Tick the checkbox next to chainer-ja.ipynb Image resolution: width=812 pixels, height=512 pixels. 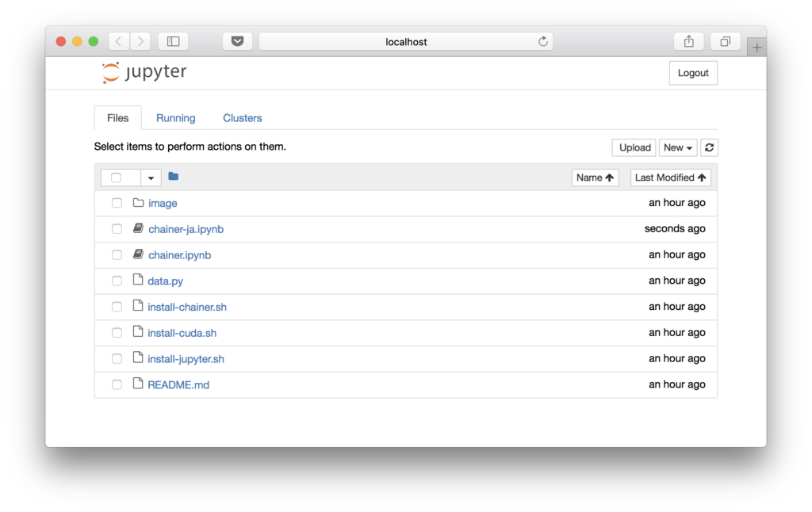point(117,229)
